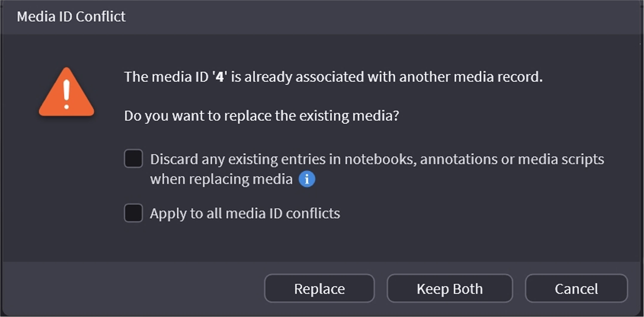644x317 pixels.
Task: Enable discarding existing notebook entries checkbox
Action: point(134,159)
